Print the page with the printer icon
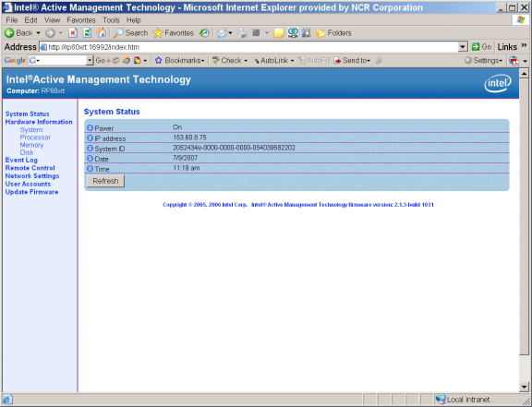The image size is (532, 407). pos(242,33)
